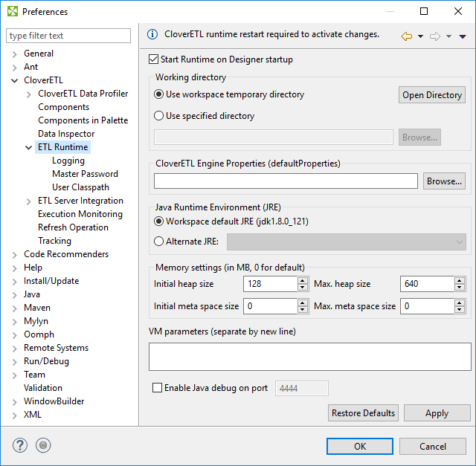Click the VM parameters text area
The height and width of the screenshot is (466, 476).
pos(310,357)
